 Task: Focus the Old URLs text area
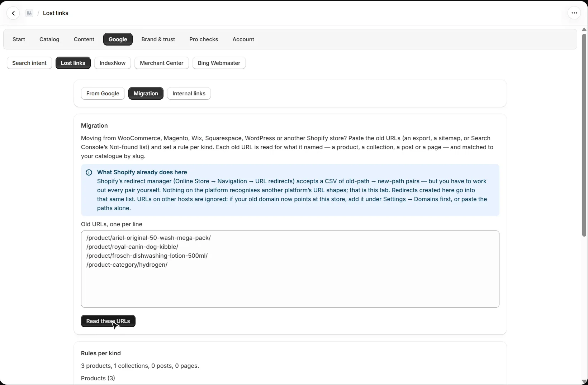[x=290, y=269]
